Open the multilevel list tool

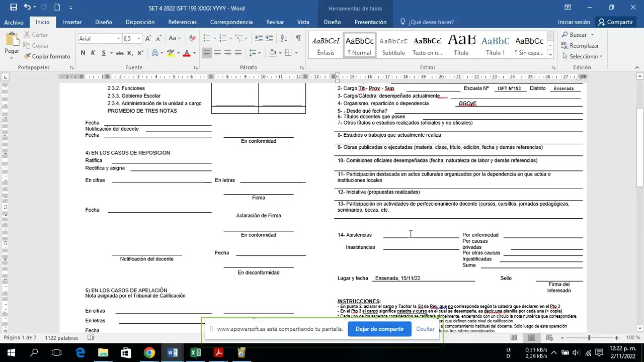239,39
